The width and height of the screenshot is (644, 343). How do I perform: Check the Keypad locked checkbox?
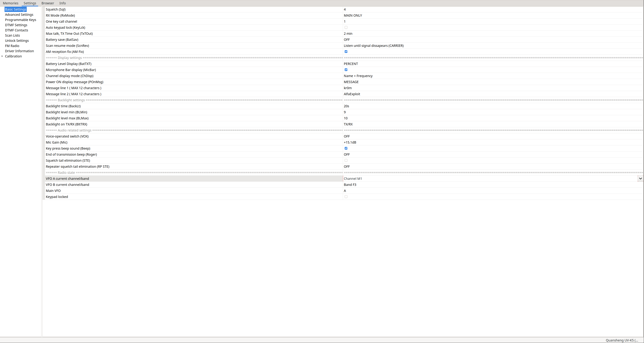[346, 197]
